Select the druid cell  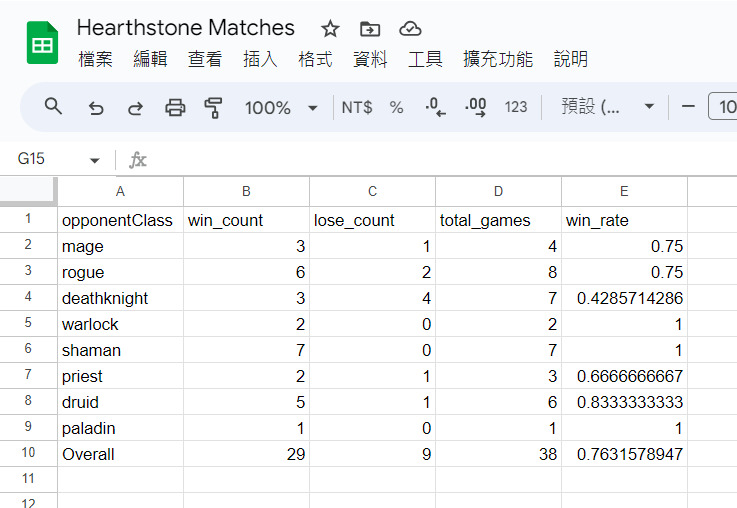click(x=120, y=402)
